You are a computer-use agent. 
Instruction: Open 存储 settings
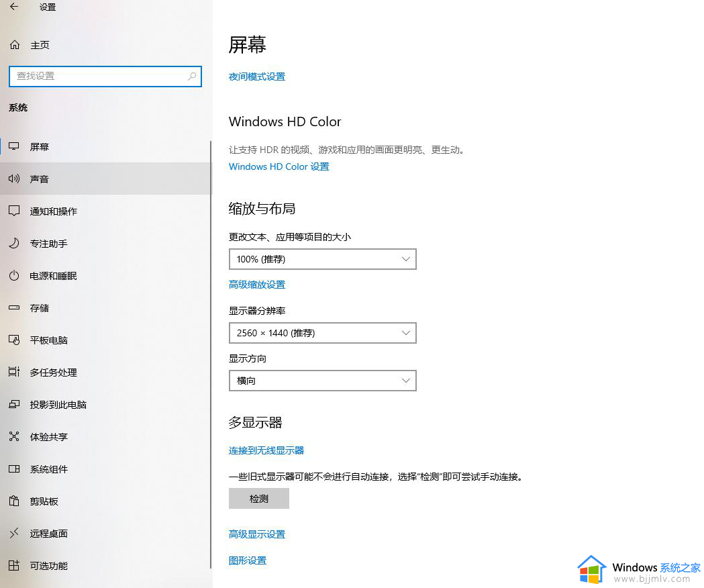pyautogui.click(x=105, y=308)
